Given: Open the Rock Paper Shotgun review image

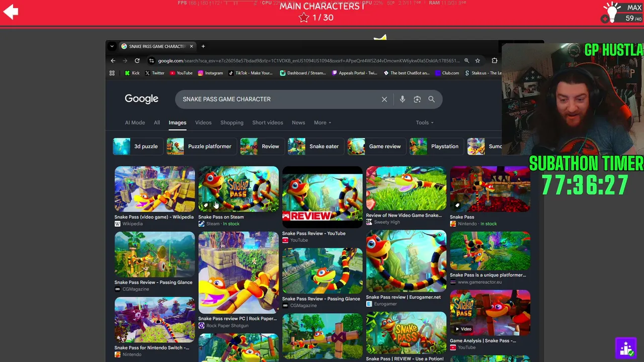Looking at the screenshot, I should pos(238,273).
